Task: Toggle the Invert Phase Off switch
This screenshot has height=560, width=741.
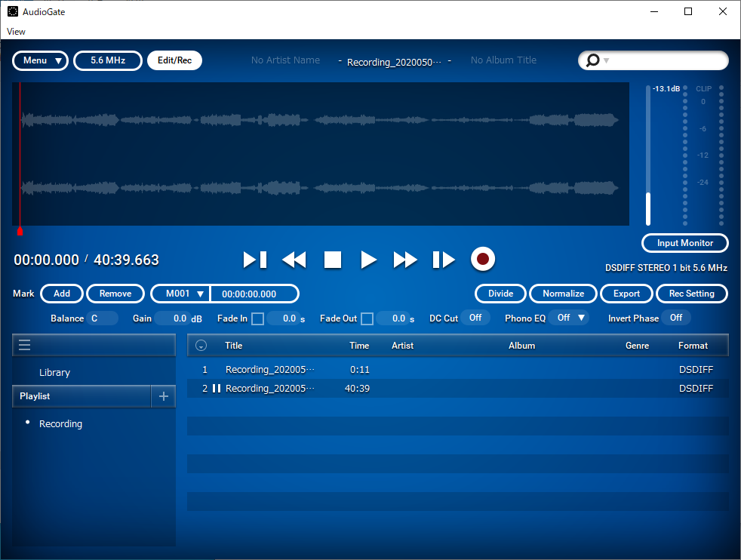Action: pos(676,318)
